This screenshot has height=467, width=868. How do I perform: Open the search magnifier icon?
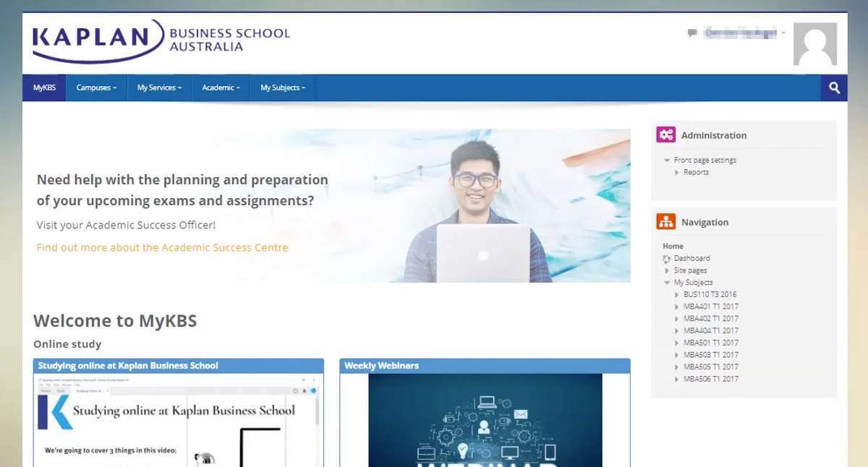coord(834,87)
